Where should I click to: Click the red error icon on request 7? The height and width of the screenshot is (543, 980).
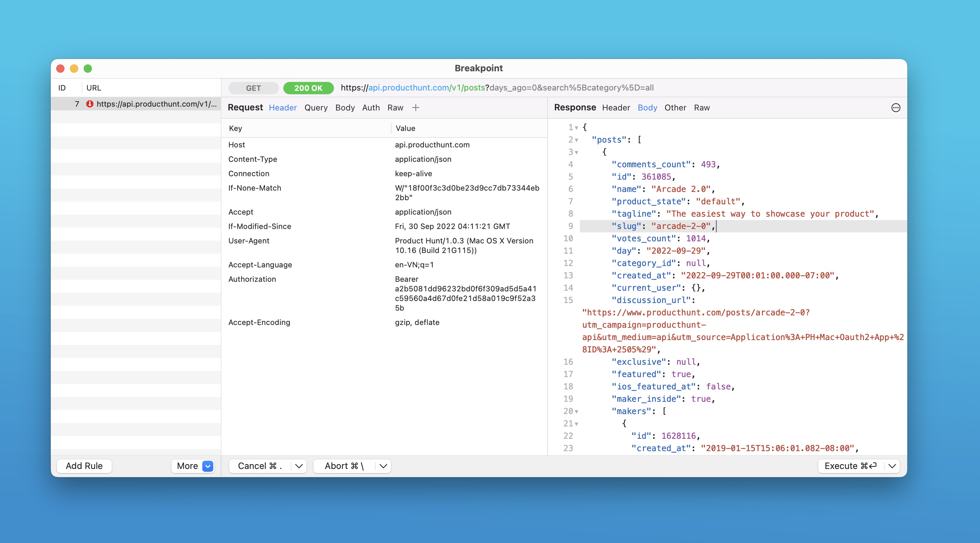click(x=90, y=104)
